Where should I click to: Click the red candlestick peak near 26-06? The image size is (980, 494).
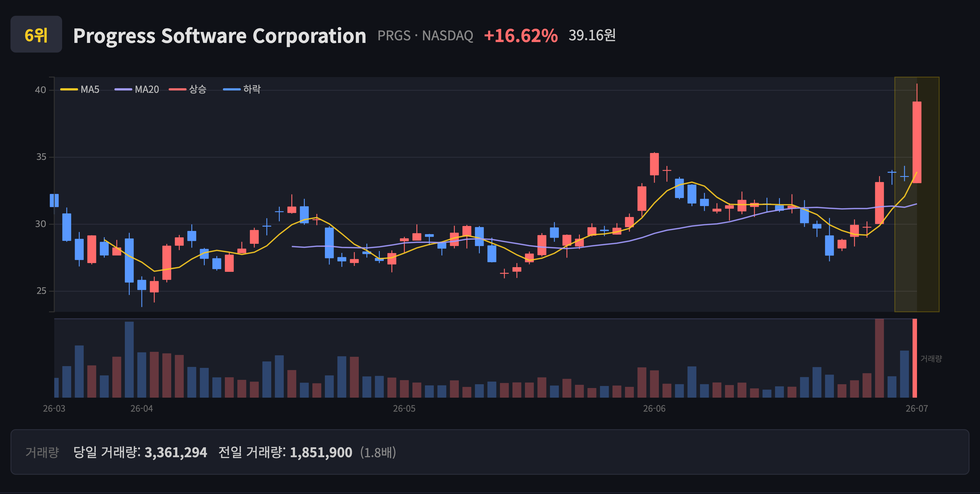[654, 164]
